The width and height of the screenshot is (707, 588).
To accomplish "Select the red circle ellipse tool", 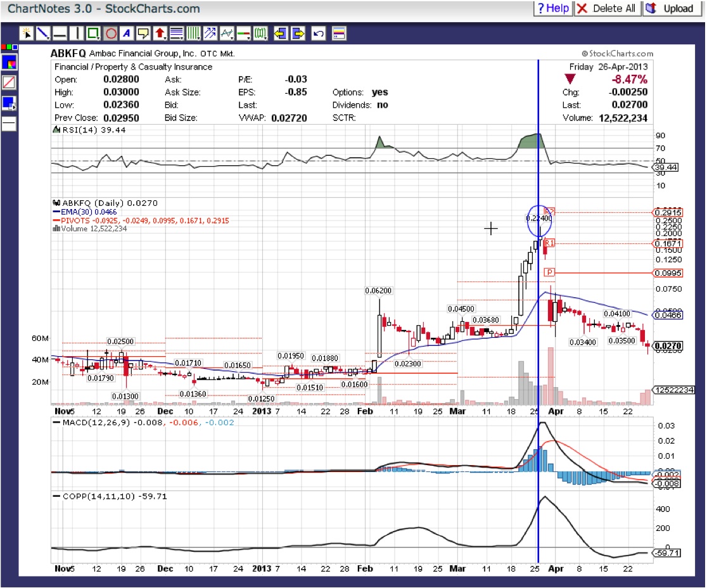I will point(111,34).
